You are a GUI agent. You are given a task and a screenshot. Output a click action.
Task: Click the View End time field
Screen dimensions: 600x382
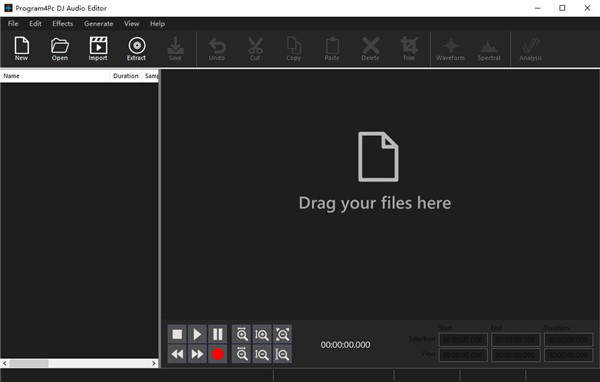(516, 355)
